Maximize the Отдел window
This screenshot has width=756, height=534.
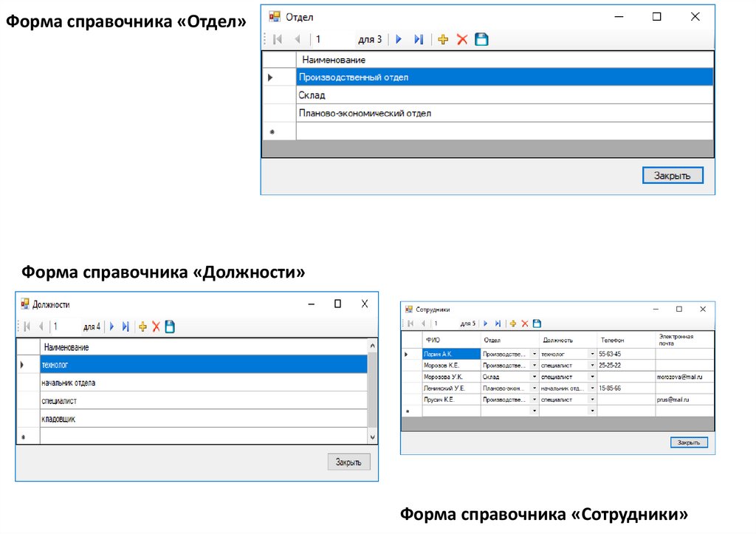coord(656,17)
